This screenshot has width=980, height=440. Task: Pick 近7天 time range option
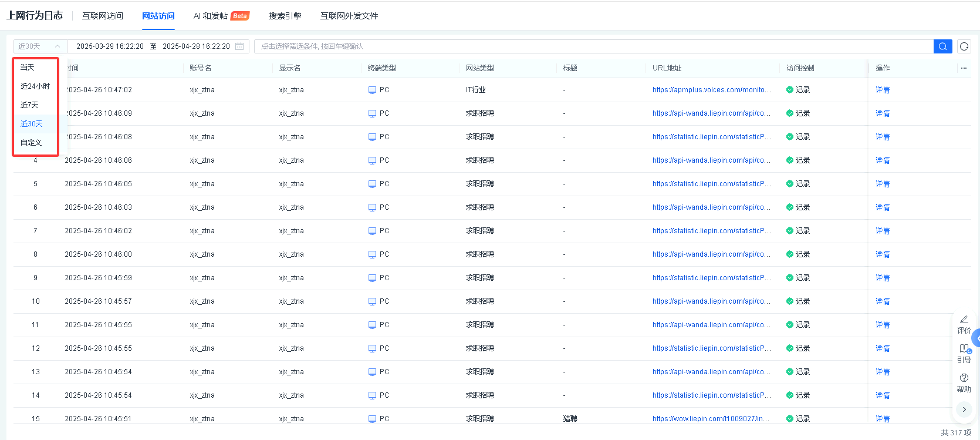[29, 105]
